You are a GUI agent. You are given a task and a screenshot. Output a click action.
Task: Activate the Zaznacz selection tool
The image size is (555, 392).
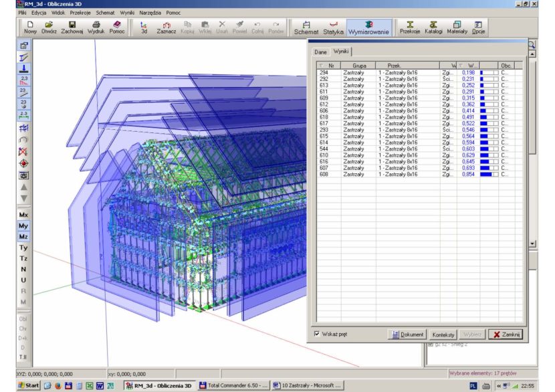(x=166, y=27)
